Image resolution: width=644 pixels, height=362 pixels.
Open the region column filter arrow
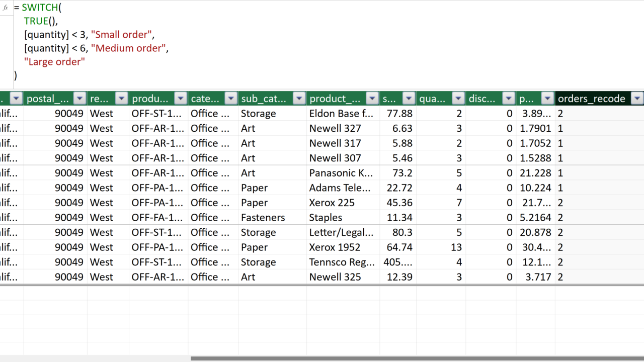pos(121,98)
